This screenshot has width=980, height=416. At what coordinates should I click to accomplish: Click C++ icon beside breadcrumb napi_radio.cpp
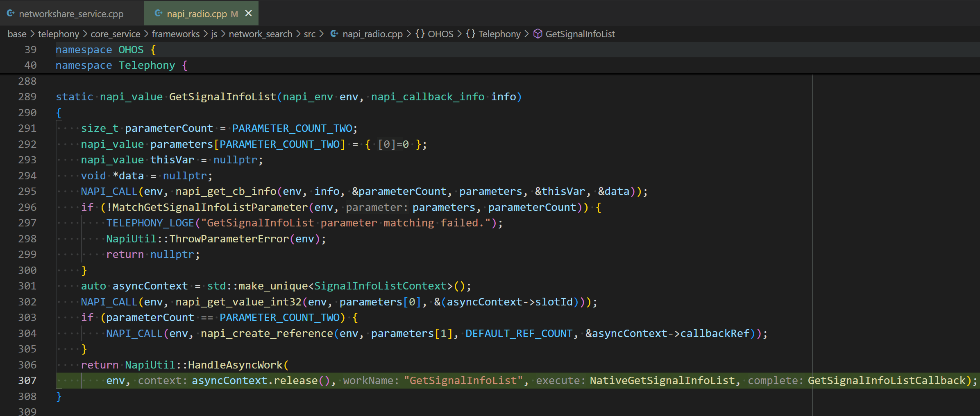(334, 34)
